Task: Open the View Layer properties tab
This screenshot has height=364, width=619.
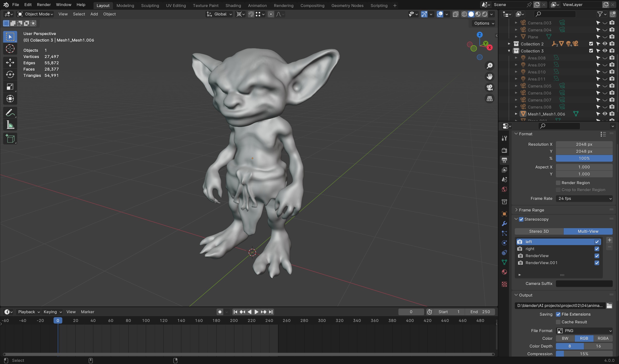Action: click(x=504, y=170)
